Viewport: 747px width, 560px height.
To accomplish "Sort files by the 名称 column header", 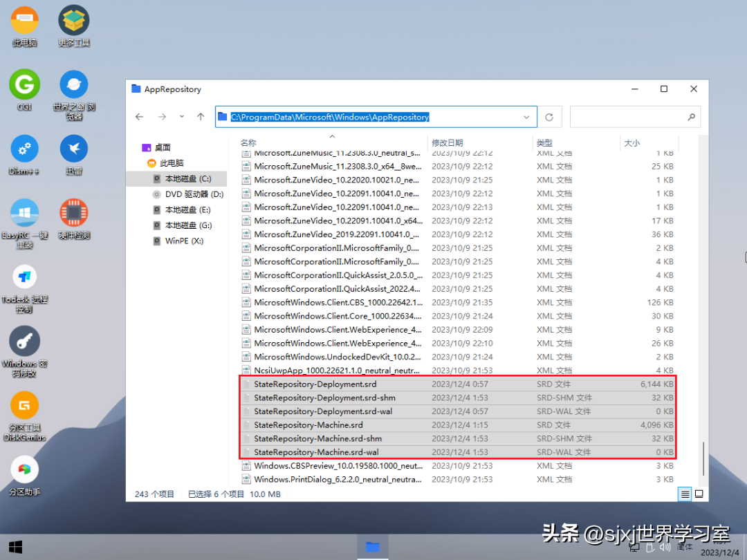I will (x=248, y=143).
